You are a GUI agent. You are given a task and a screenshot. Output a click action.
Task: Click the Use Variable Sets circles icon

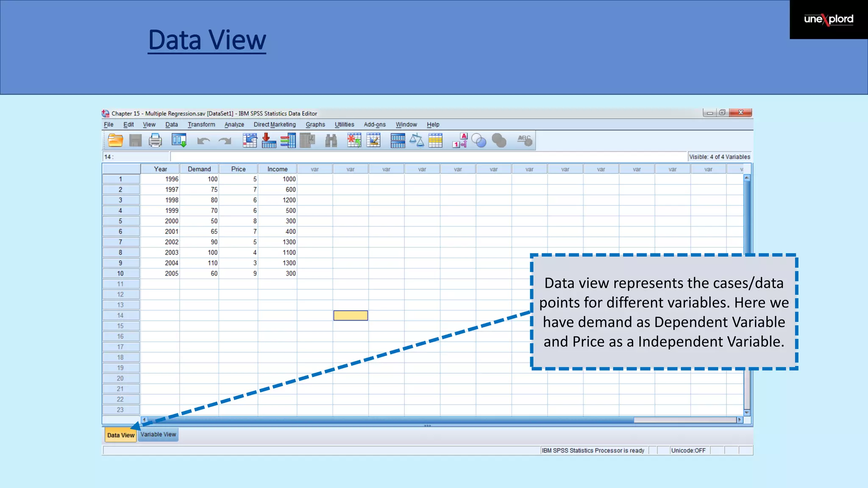(x=479, y=140)
